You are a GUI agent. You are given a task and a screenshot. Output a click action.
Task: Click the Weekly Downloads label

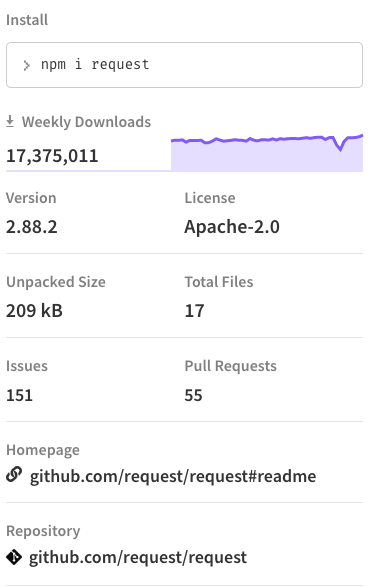[86, 122]
